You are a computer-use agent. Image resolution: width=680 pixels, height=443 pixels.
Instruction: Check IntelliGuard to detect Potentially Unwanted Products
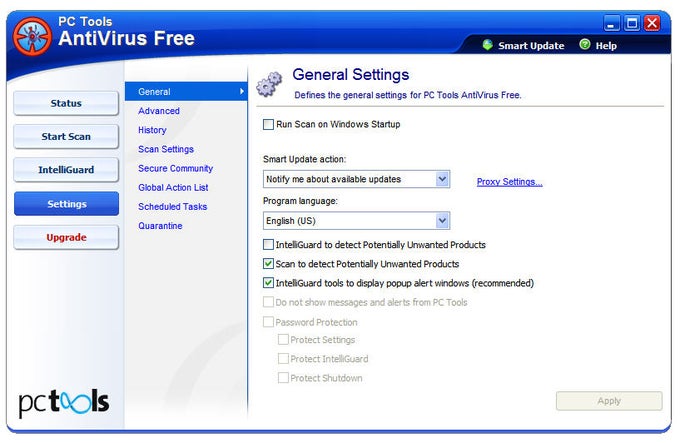coord(268,244)
